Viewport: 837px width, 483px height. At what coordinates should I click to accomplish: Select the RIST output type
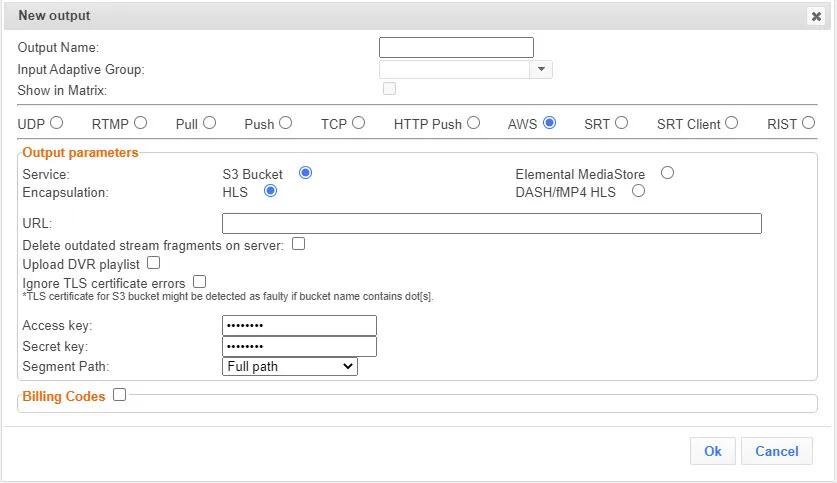coord(808,123)
